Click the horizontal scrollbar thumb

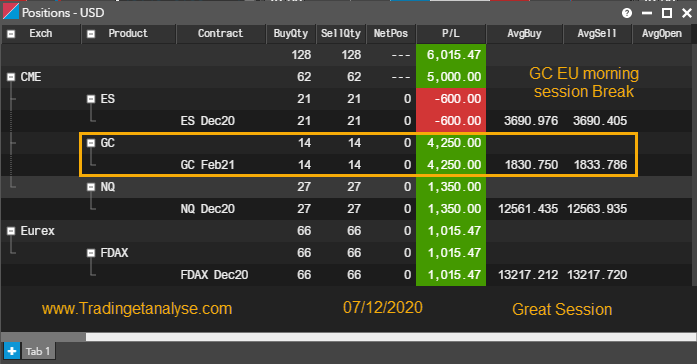[391, 337]
